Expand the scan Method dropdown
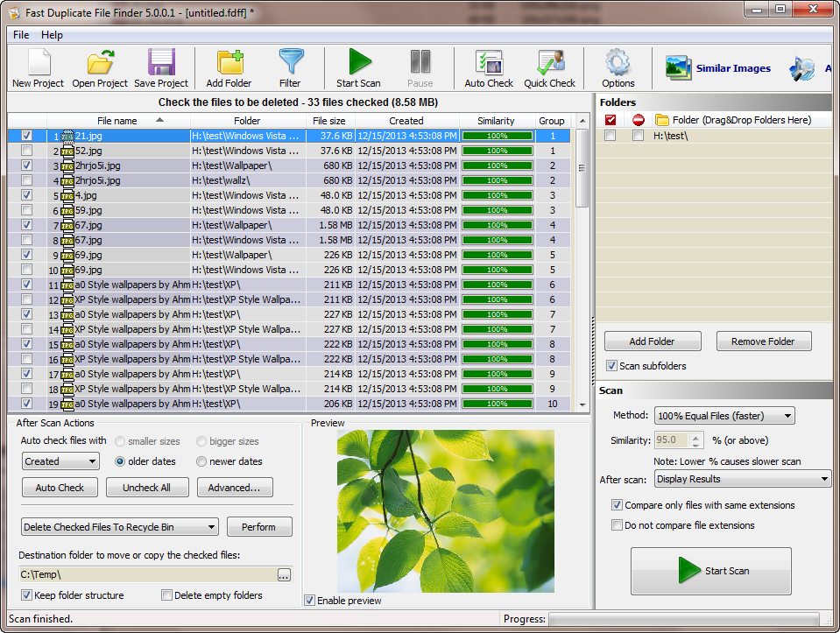840x633 pixels. pos(724,416)
